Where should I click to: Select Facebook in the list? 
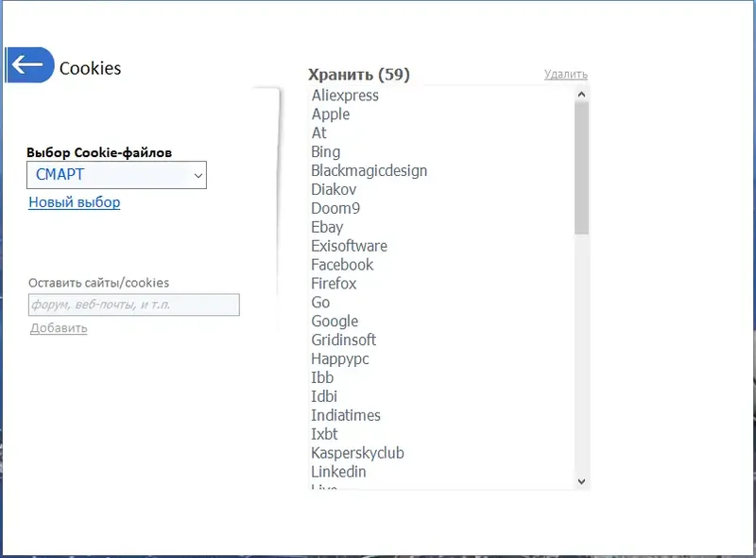[x=342, y=265]
